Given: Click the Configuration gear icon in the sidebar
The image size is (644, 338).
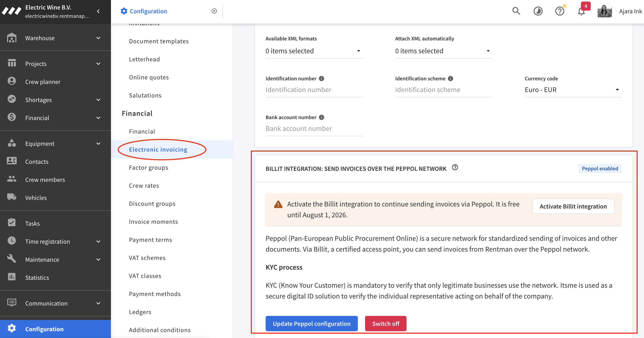Looking at the screenshot, I should (12, 329).
